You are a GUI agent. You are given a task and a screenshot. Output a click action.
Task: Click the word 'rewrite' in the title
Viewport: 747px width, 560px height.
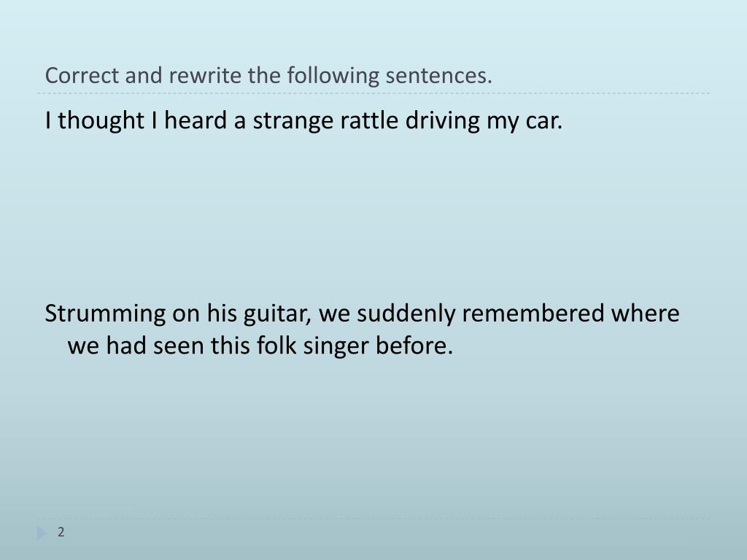tap(205, 76)
